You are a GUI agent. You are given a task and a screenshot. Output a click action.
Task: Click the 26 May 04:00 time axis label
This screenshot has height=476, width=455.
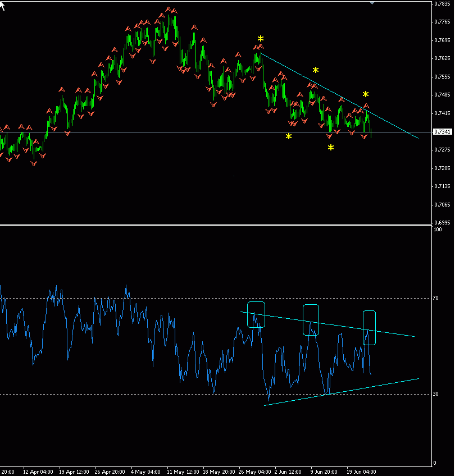click(x=254, y=472)
